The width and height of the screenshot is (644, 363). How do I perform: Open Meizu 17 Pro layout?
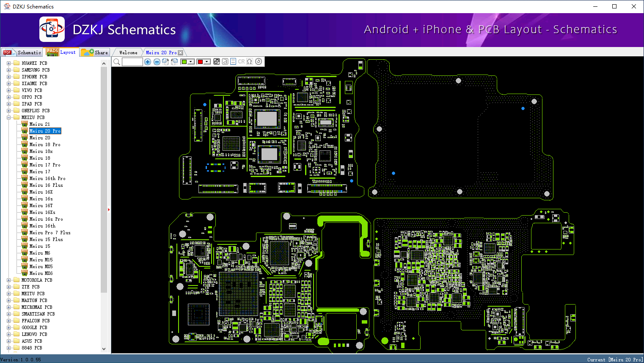pyautogui.click(x=45, y=165)
